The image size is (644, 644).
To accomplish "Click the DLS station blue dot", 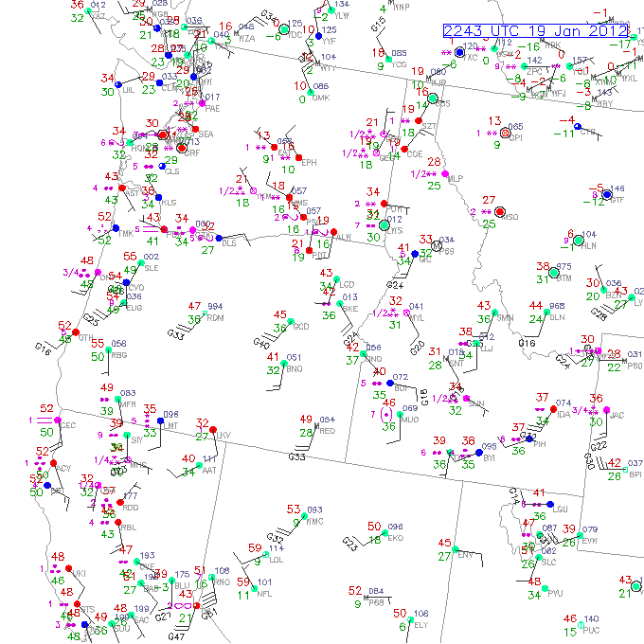I will click(219, 239).
